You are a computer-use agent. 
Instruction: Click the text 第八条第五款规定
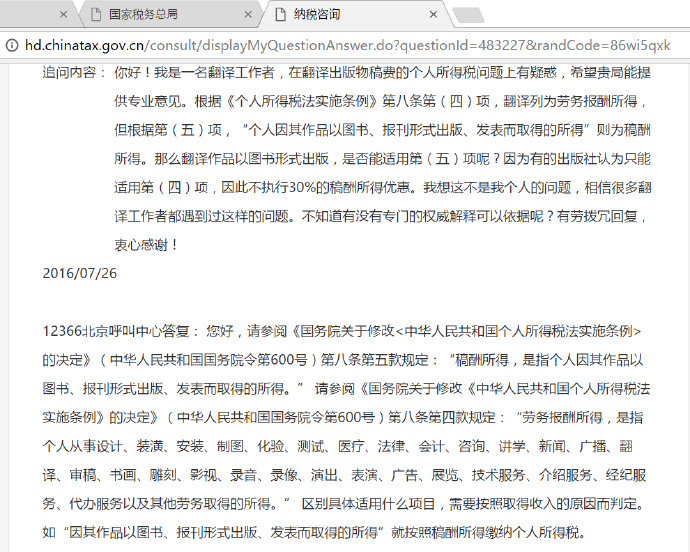coord(374,360)
